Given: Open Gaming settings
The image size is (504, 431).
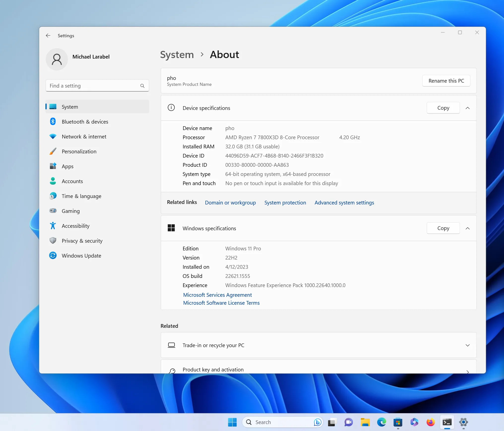Looking at the screenshot, I should (70, 211).
